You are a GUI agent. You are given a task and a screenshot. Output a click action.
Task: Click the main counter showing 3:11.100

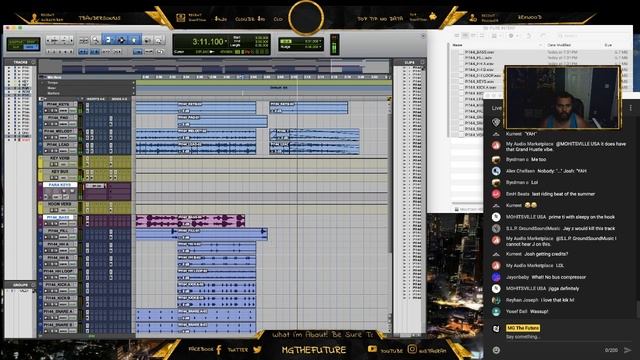point(208,42)
